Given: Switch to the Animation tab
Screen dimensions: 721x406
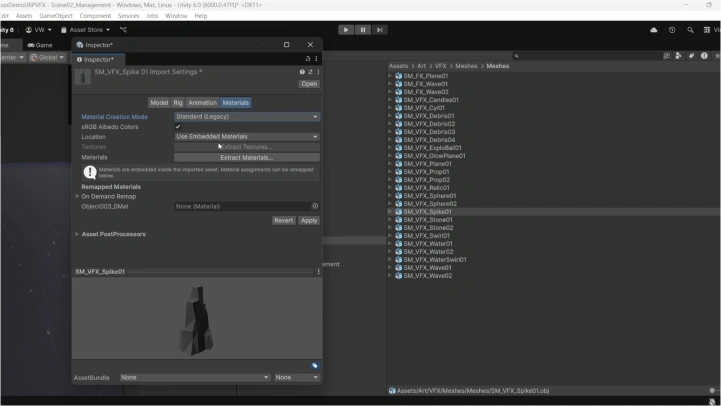Looking at the screenshot, I should tap(202, 103).
